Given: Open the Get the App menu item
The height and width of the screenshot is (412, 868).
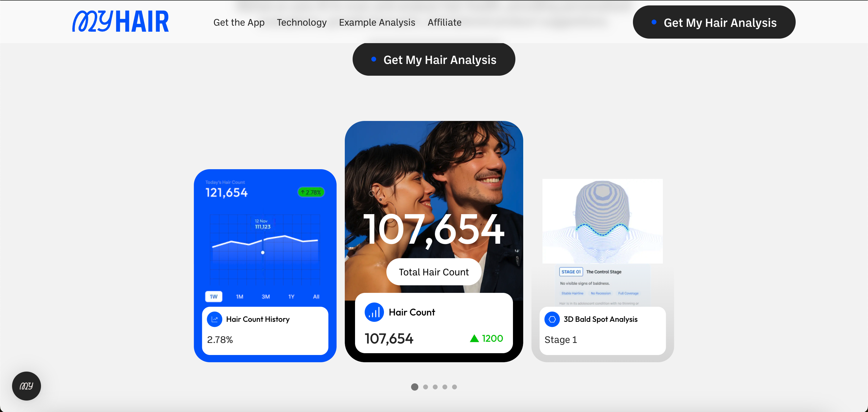Looking at the screenshot, I should [x=239, y=22].
